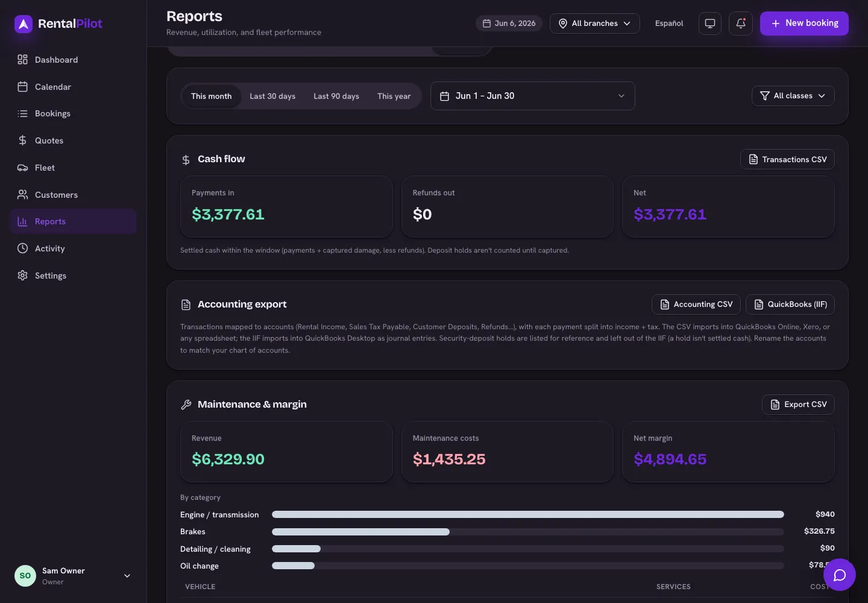Image resolution: width=868 pixels, height=603 pixels.
Task: Switch language to Español
Action: coord(669,24)
